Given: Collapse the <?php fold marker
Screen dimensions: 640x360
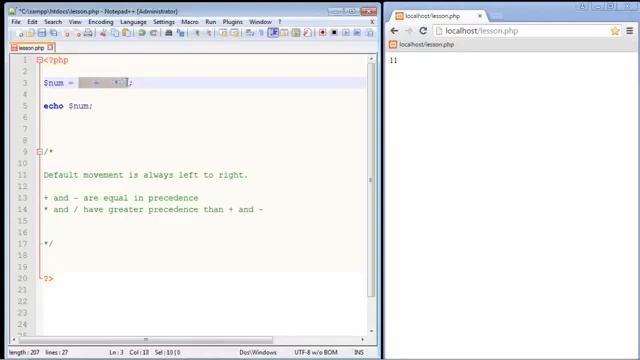Looking at the screenshot, I should coord(40,60).
